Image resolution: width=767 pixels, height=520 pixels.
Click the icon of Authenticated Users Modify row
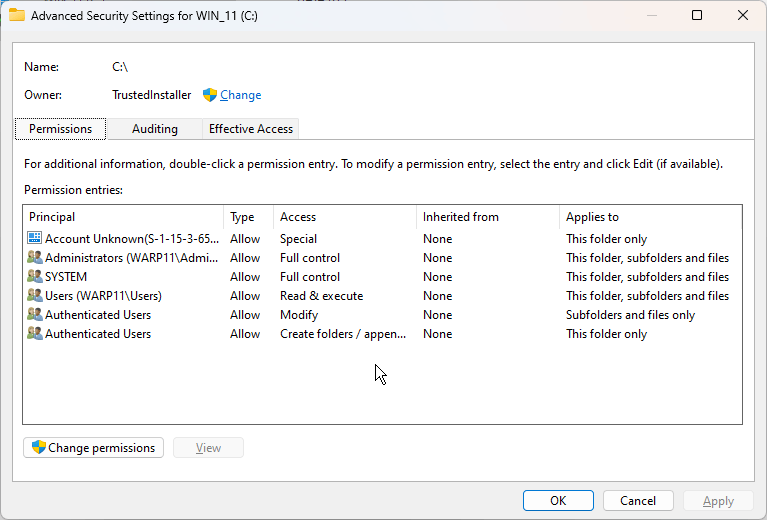(35, 315)
